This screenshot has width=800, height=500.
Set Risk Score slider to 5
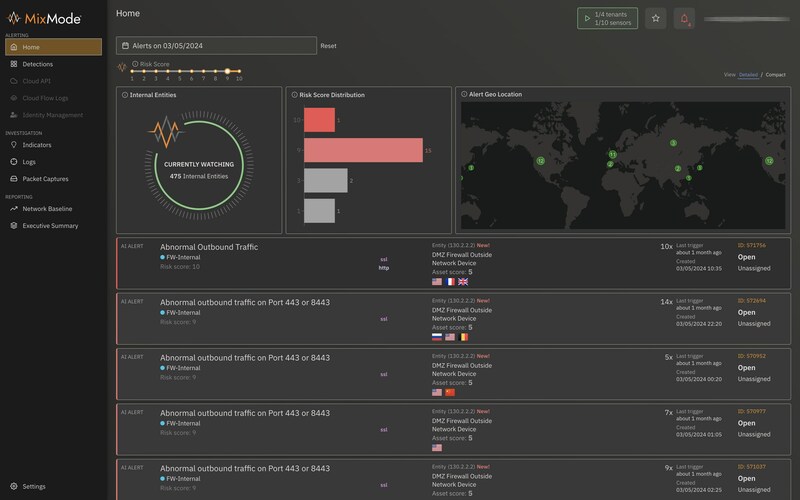(180, 71)
